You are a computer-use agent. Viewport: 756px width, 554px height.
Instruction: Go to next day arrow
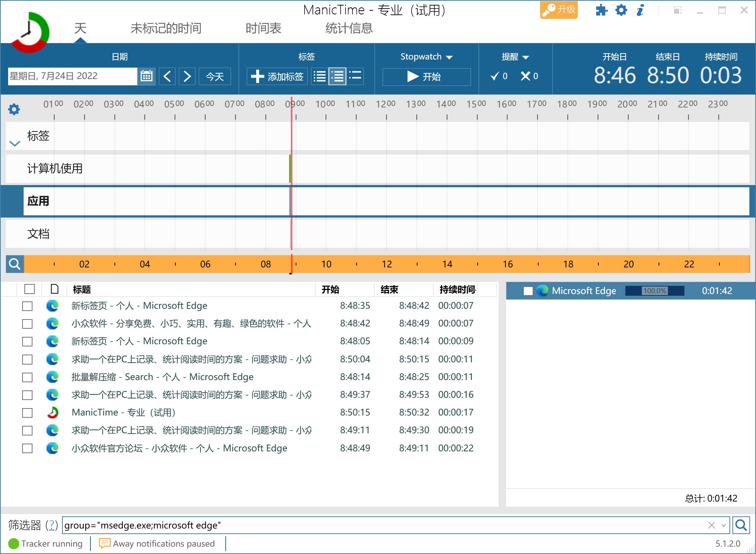tap(187, 76)
